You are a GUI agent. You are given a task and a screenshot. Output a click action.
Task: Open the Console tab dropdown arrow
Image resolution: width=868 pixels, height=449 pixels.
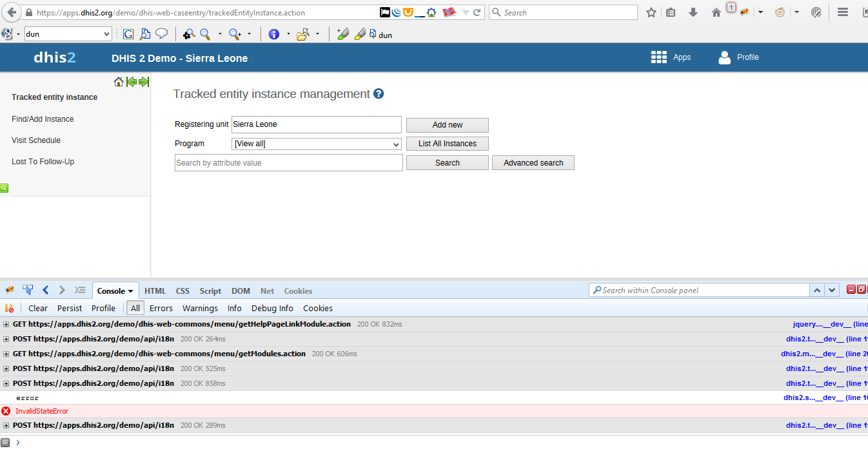130,291
